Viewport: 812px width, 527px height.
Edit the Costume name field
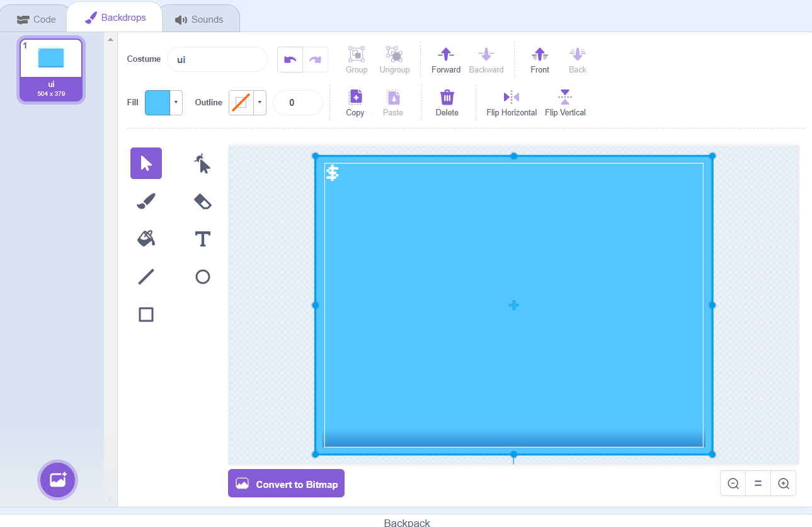tap(217, 59)
